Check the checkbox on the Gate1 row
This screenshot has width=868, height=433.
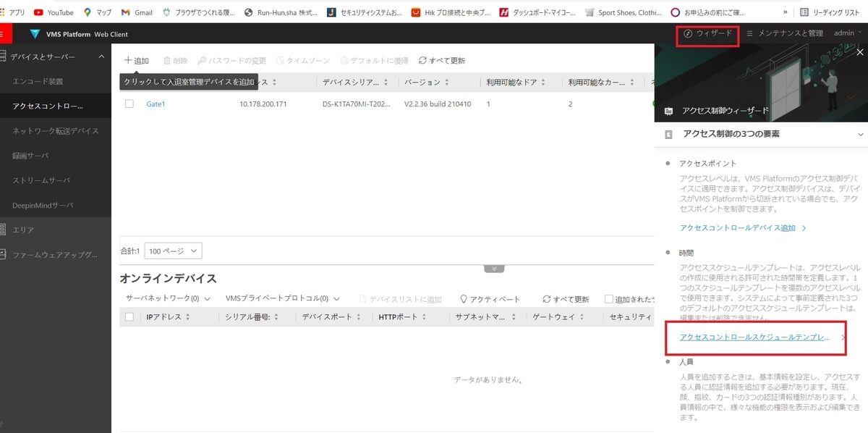click(131, 104)
